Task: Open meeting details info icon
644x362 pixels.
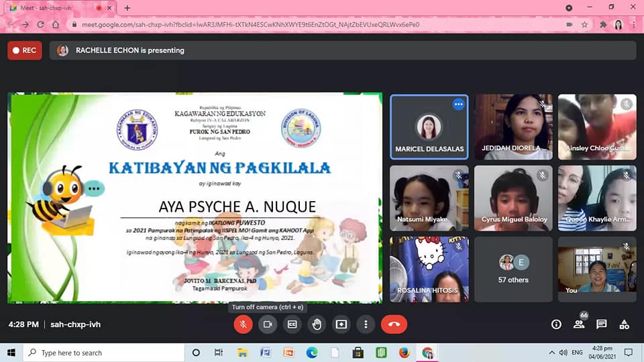Action: click(x=556, y=324)
